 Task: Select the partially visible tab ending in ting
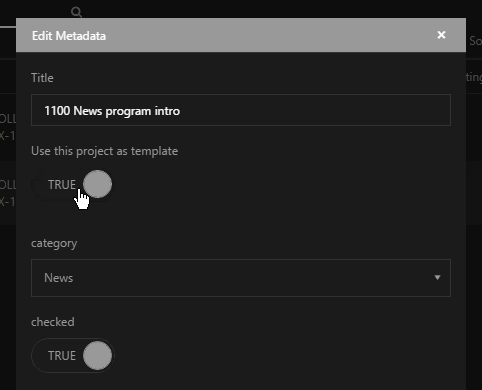[474, 77]
